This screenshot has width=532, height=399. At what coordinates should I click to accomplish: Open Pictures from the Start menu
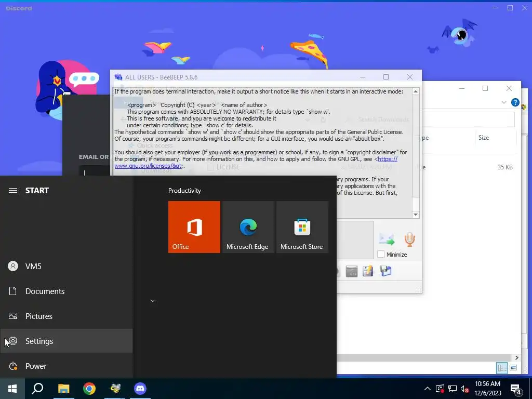point(66,316)
